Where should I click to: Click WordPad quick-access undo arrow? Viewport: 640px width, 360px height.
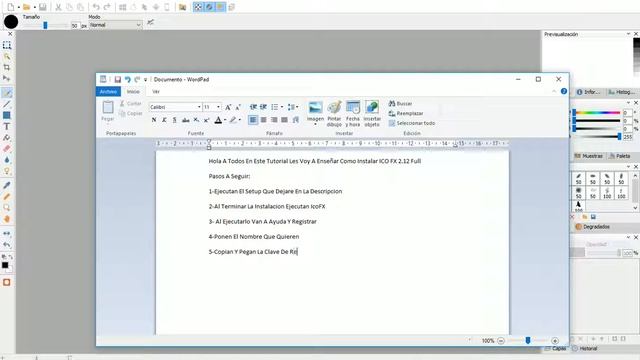point(127,79)
